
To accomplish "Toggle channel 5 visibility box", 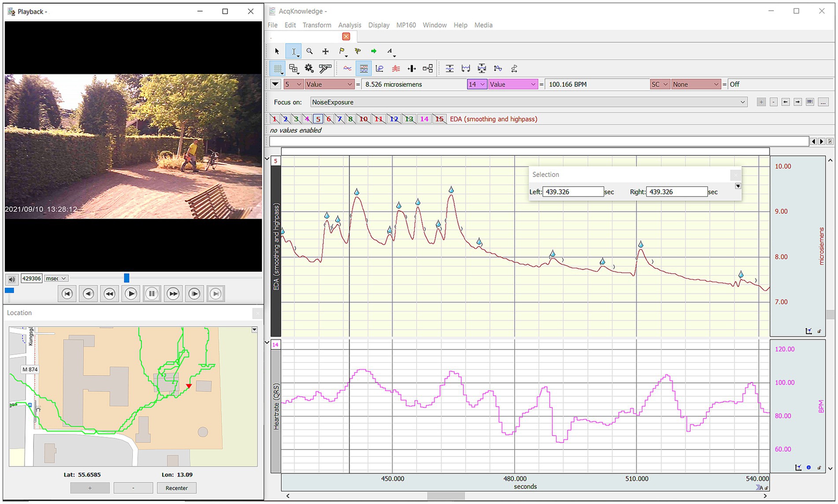I will 318,119.
